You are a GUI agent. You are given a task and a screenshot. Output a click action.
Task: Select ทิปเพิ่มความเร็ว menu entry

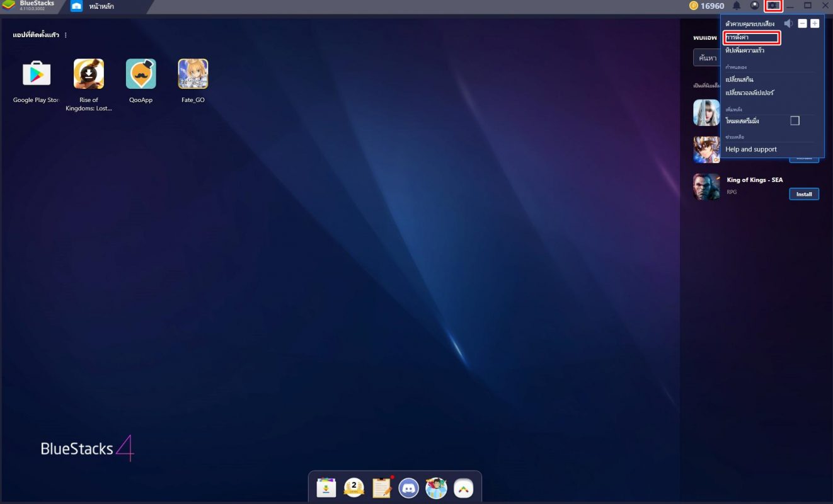745,50
